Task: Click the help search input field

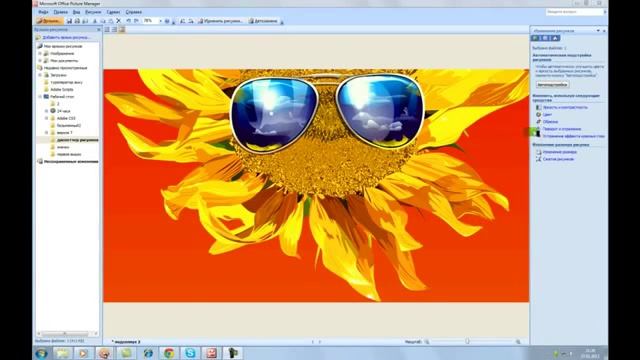Action: pos(574,12)
